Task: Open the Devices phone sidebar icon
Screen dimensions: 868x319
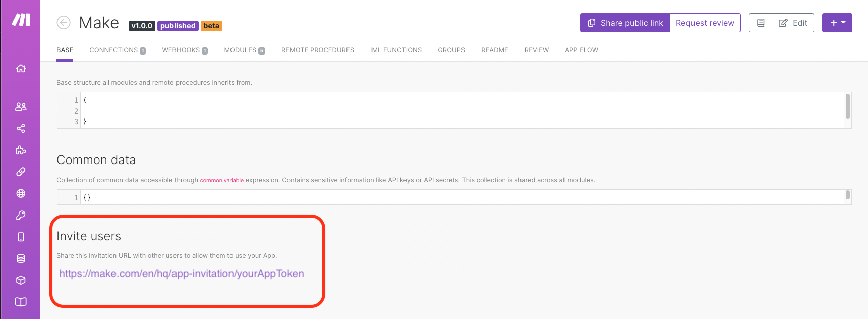Action: coord(21,237)
